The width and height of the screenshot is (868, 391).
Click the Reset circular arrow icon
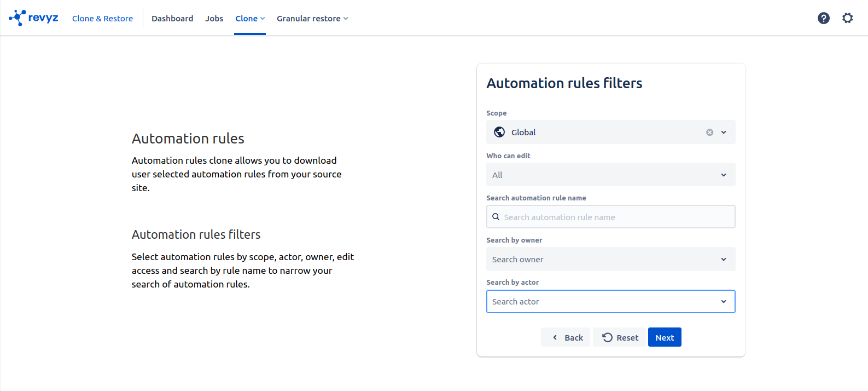click(x=607, y=337)
